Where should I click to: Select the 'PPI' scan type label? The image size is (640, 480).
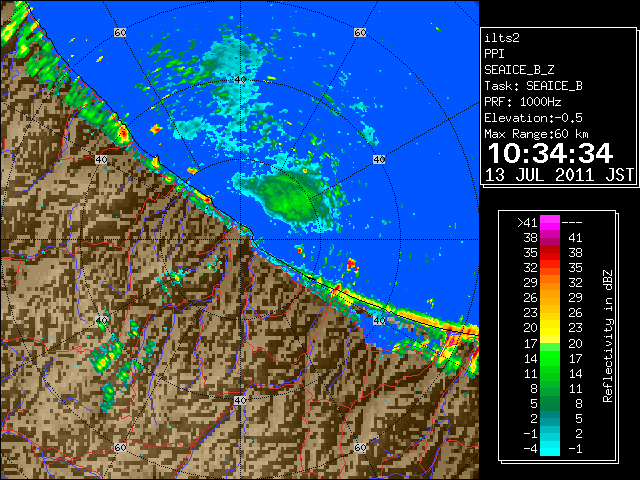coord(494,54)
